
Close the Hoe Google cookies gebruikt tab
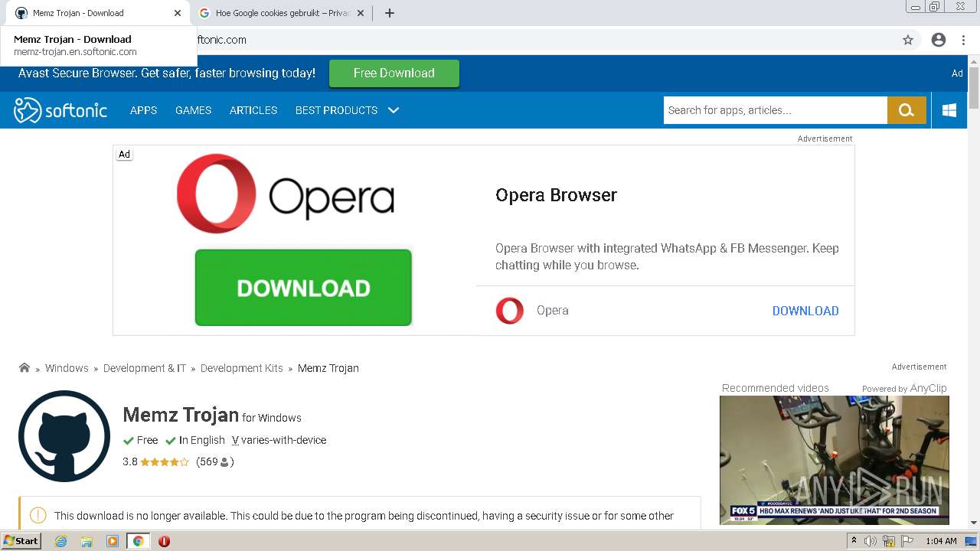pos(361,13)
